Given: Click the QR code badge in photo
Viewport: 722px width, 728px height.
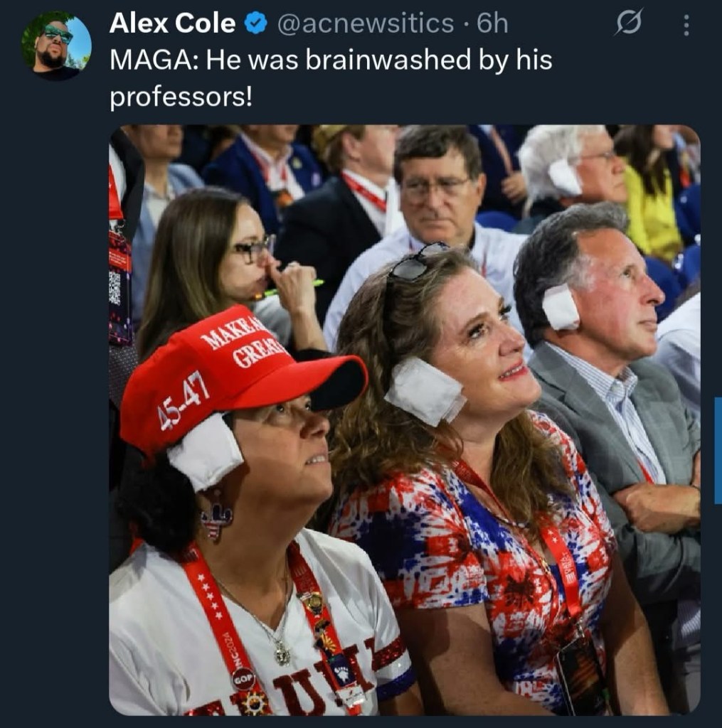Looking at the screenshot, I should tap(115, 288).
